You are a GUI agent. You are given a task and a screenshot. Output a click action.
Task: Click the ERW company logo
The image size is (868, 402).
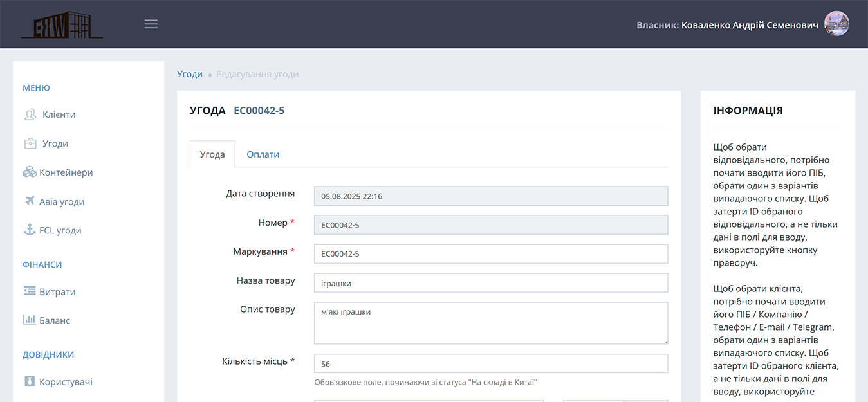[61, 24]
